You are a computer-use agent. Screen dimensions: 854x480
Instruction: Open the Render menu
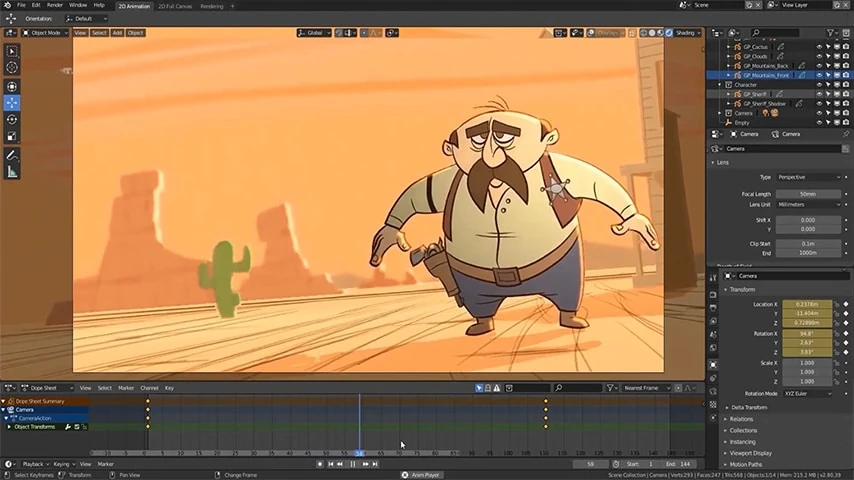point(55,5)
